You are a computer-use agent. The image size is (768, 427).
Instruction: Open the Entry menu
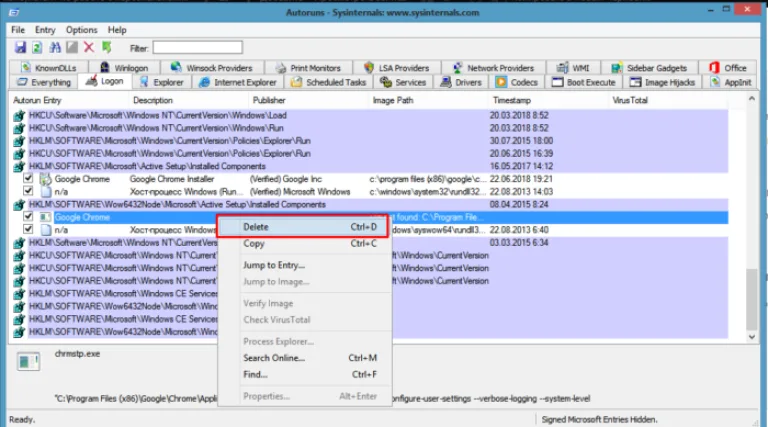coord(45,30)
